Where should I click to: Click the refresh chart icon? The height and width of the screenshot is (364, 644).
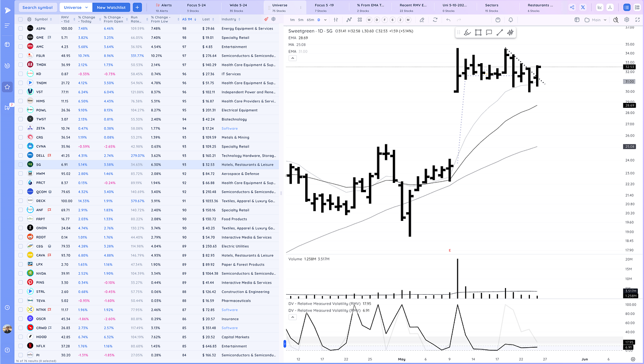pos(435,19)
